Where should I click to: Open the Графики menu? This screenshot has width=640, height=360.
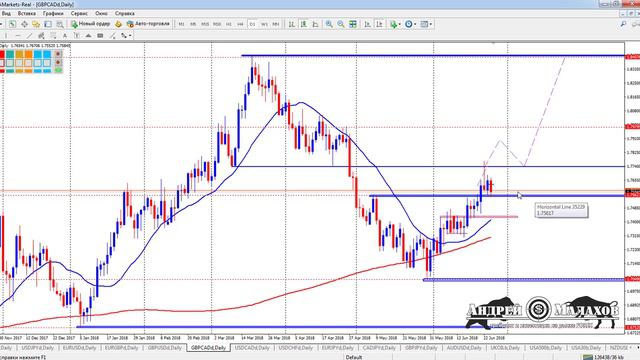(53, 13)
